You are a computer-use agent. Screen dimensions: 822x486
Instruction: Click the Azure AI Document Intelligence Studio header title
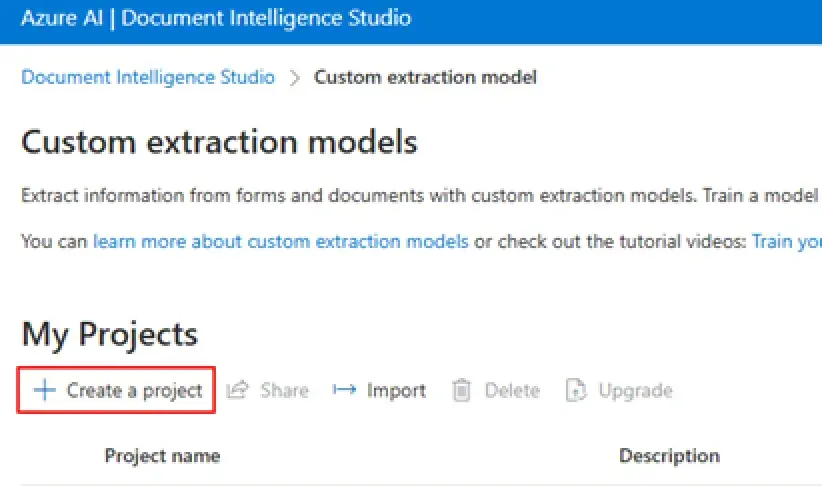click(216, 18)
